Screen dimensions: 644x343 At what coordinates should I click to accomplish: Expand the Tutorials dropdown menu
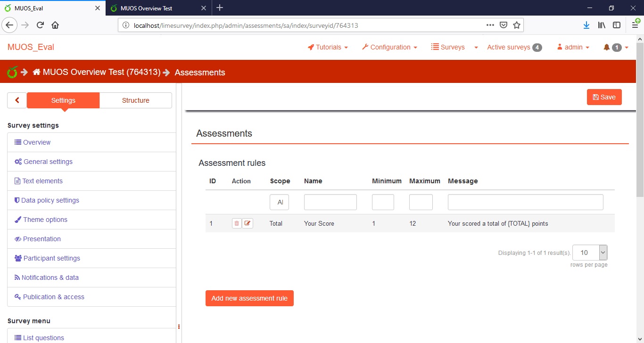tap(328, 47)
